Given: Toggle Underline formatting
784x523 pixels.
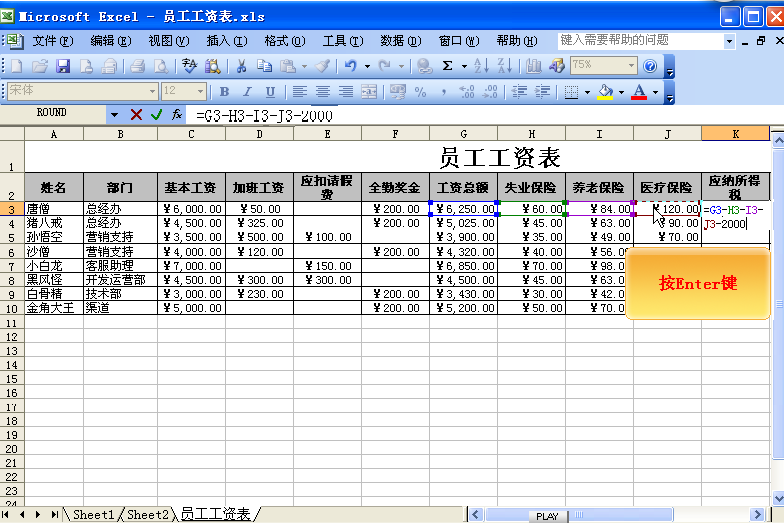Looking at the screenshot, I should click(x=270, y=92).
